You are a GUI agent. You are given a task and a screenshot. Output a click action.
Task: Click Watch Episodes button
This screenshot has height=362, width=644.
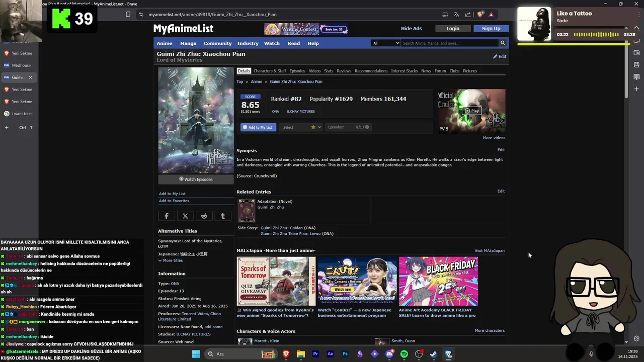tap(196, 179)
